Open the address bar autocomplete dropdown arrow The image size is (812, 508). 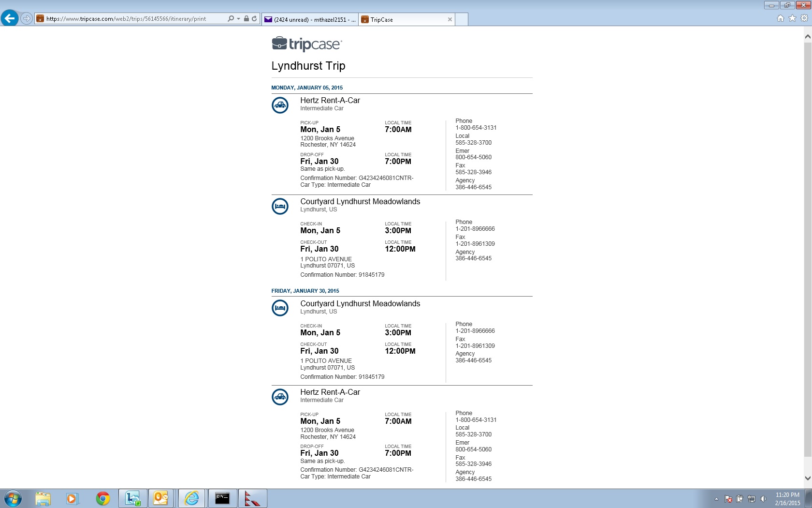coord(238,19)
